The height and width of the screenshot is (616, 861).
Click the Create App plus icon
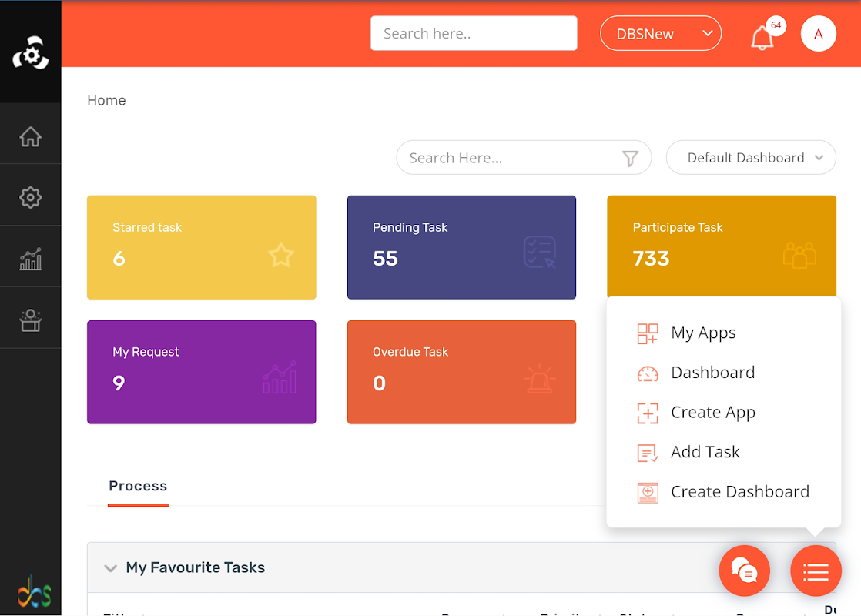648,413
